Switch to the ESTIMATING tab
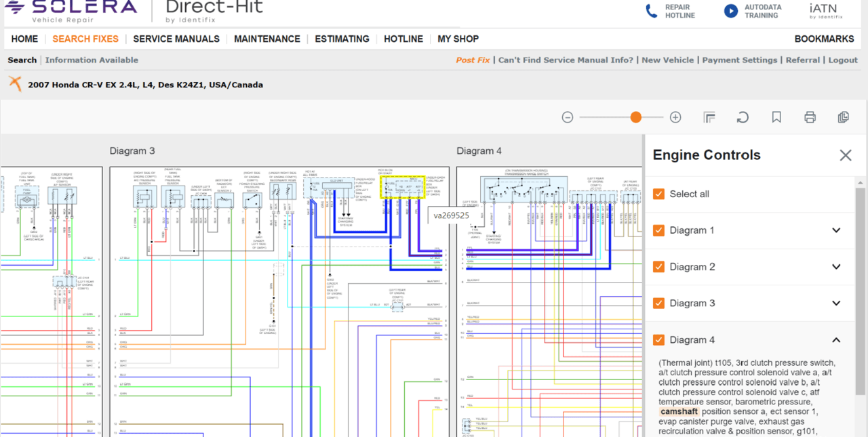This screenshot has width=868, height=437. click(x=342, y=39)
